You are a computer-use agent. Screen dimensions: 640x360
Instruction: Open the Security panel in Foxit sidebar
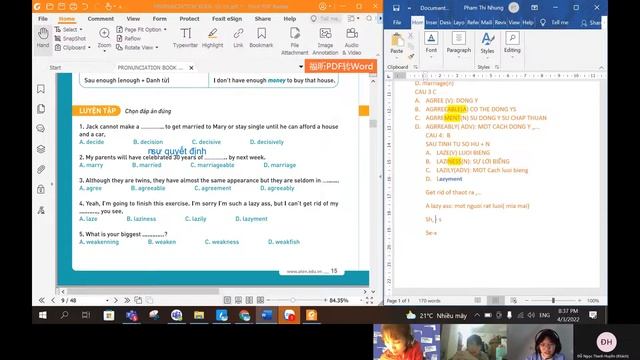point(41,189)
